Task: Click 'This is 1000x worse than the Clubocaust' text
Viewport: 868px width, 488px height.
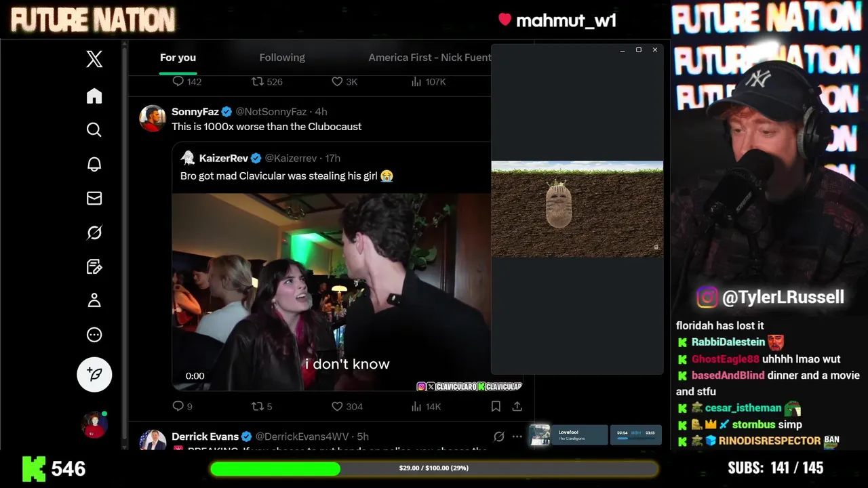Action: click(x=267, y=127)
